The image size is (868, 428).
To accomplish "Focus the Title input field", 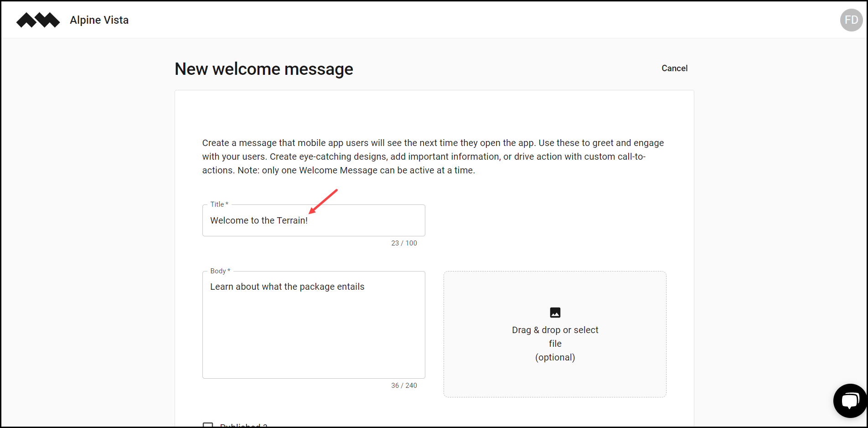I will point(313,220).
